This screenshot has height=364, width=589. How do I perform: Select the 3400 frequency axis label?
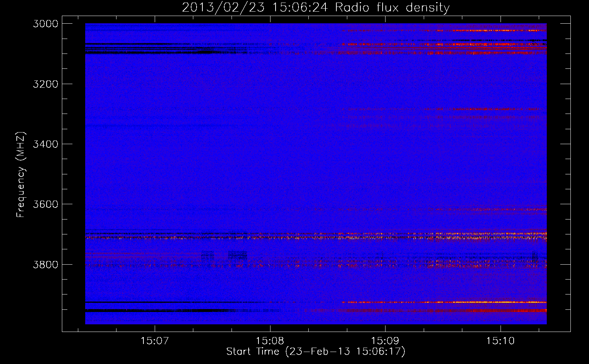pos(46,144)
